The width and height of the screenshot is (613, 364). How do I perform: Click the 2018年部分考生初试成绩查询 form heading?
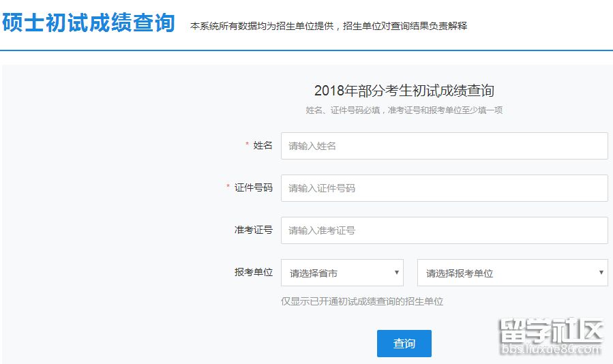point(404,91)
